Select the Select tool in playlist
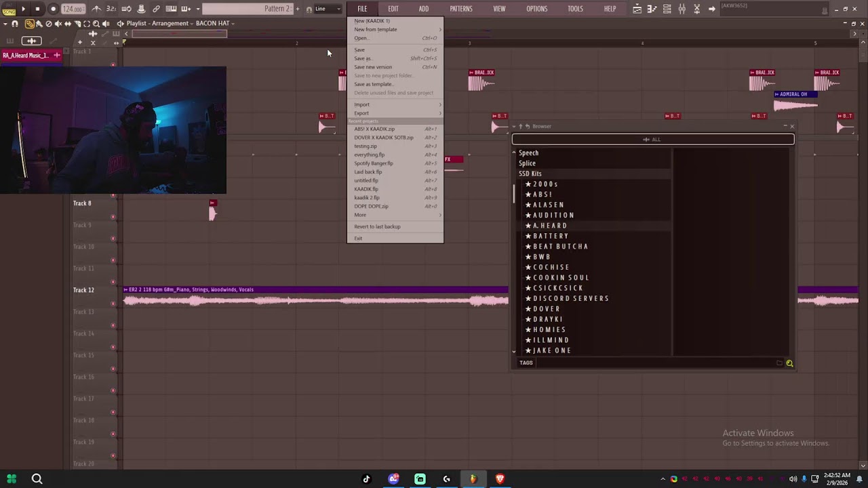This screenshot has height=488, width=868. (87, 24)
